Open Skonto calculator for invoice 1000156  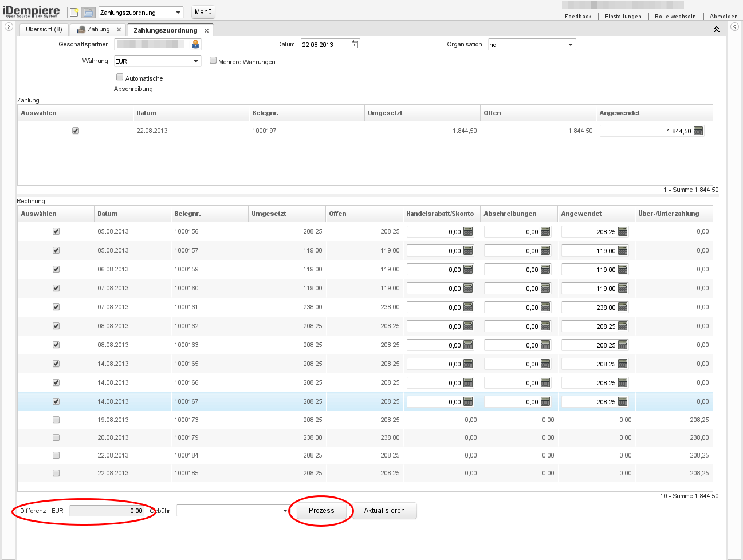468,231
